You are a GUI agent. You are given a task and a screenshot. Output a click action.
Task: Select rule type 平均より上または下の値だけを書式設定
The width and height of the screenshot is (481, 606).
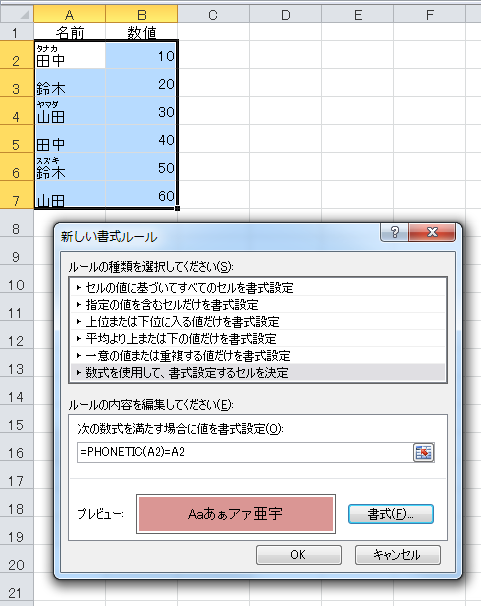pos(258,339)
